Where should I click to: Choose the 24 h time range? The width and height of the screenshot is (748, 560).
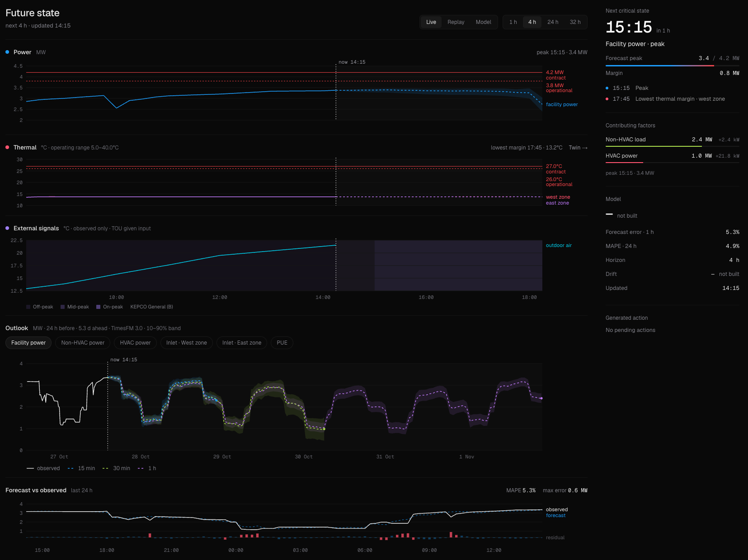pyautogui.click(x=553, y=22)
